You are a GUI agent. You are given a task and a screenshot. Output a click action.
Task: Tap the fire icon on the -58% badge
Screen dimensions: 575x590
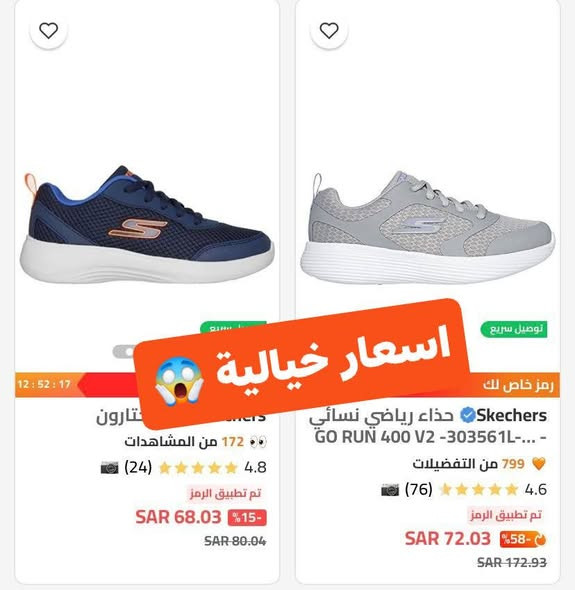click(540, 540)
